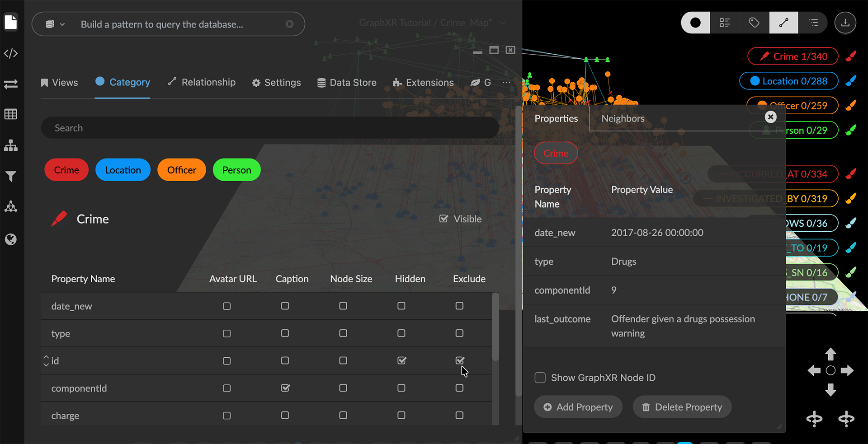Enable Caption for the type property
Screen dimensions: 868x444
[285, 333]
